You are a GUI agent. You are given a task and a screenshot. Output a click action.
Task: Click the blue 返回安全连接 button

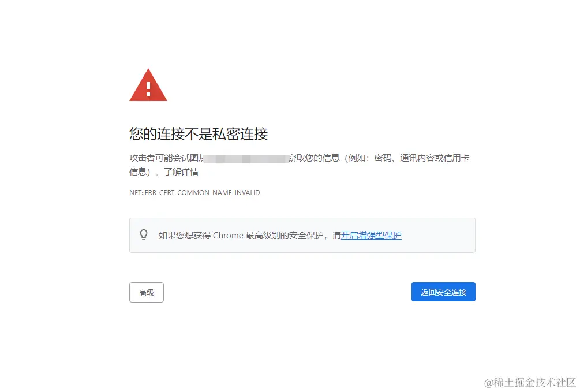point(443,292)
